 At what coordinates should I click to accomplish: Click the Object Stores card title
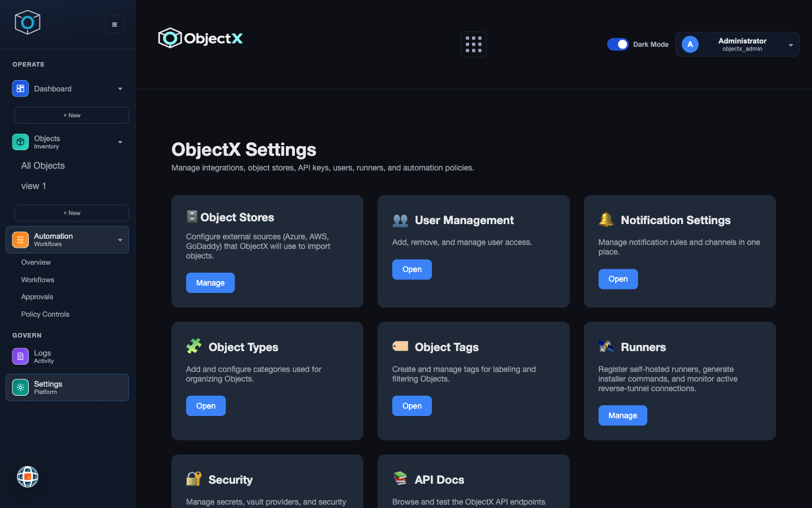click(237, 217)
